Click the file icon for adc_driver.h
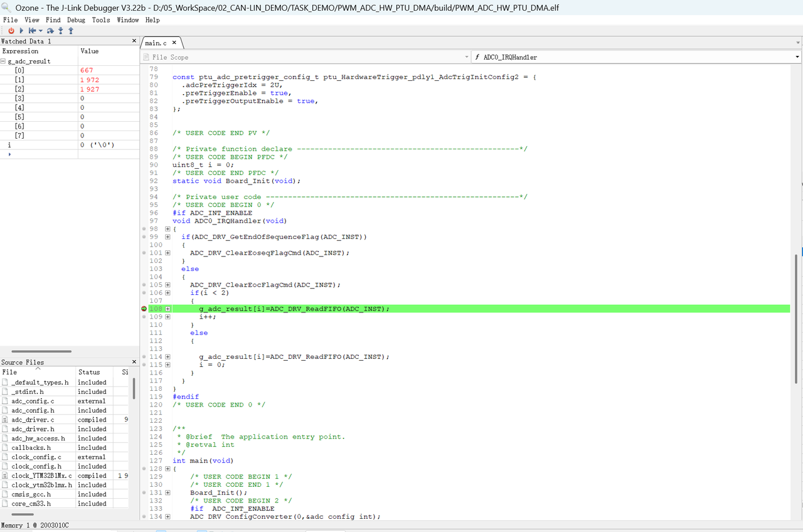Image resolution: width=803 pixels, height=532 pixels. 5,429
